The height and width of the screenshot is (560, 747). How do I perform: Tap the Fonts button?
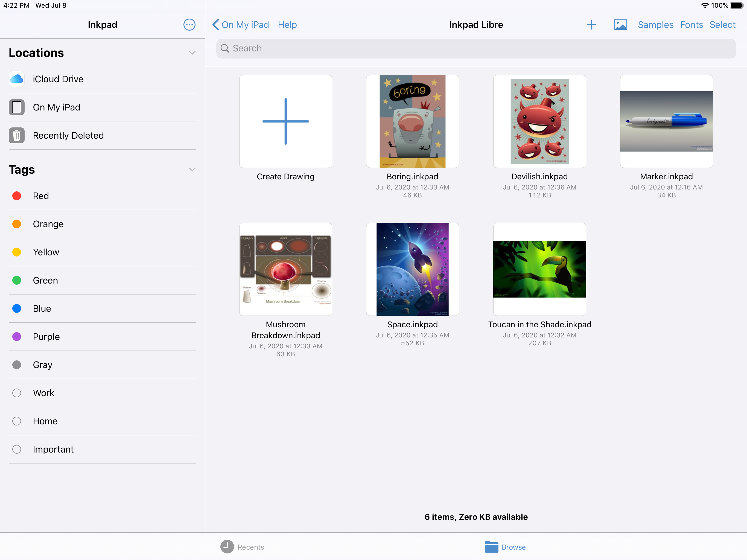[691, 25]
